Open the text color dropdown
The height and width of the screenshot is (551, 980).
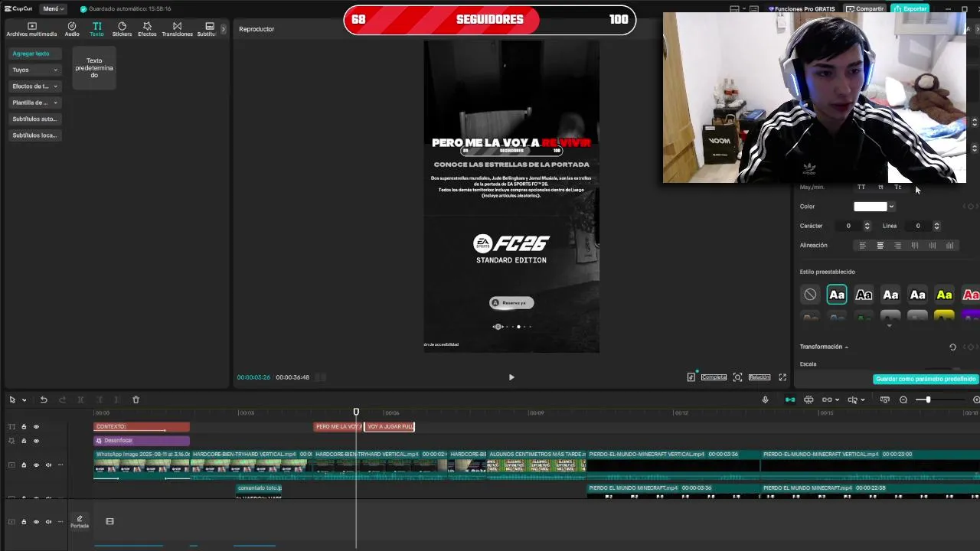pyautogui.click(x=891, y=207)
